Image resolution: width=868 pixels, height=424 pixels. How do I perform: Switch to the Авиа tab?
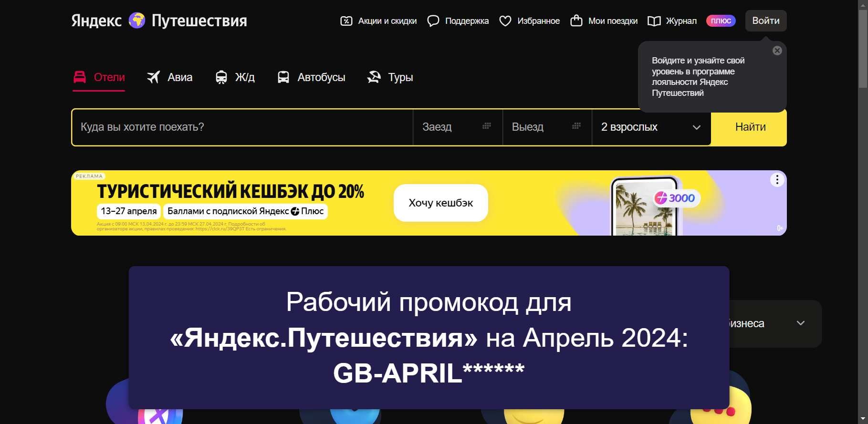click(x=170, y=77)
